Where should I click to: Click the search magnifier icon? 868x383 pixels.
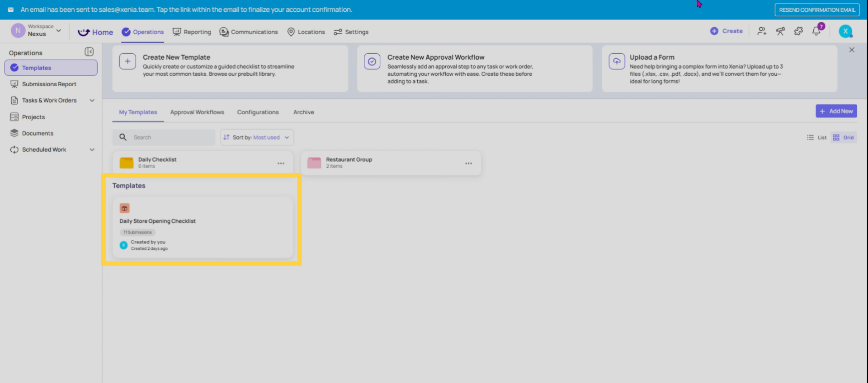click(x=123, y=137)
